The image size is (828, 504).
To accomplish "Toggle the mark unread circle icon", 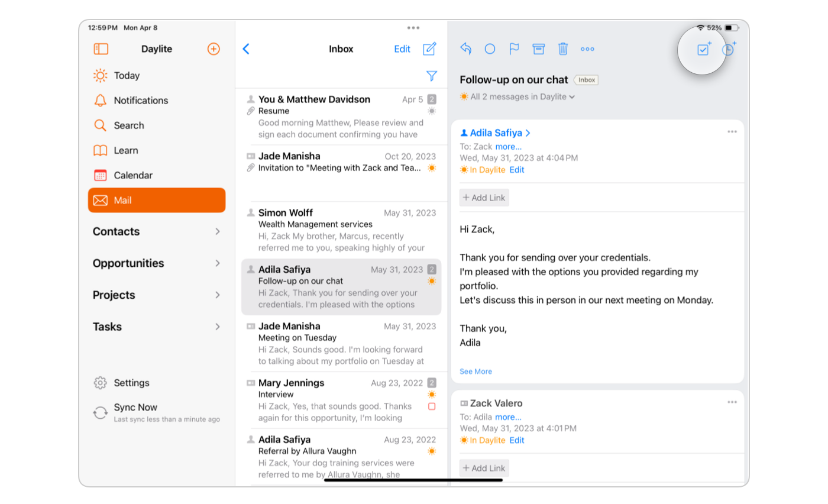I will 490,49.
